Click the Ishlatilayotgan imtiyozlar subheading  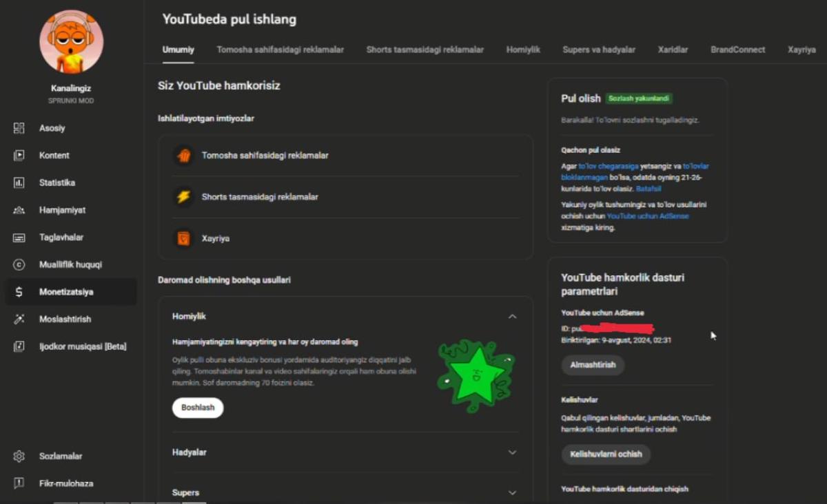pos(206,118)
